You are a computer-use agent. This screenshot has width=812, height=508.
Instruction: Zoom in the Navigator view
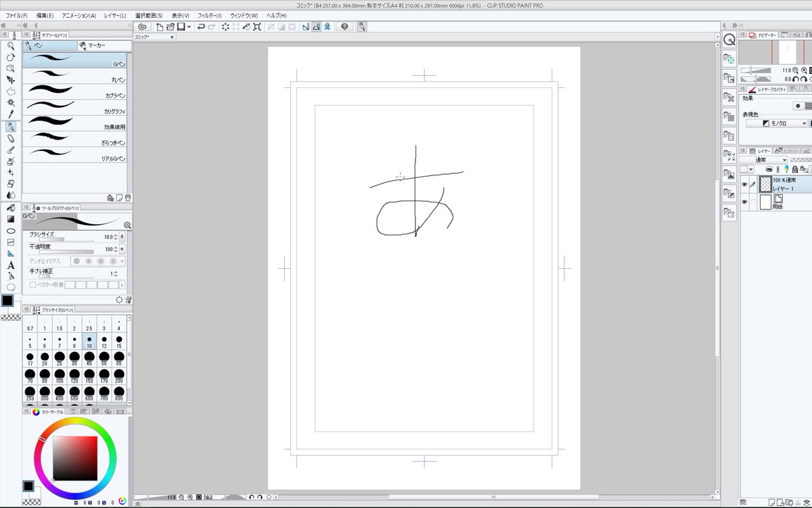[x=804, y=70]
